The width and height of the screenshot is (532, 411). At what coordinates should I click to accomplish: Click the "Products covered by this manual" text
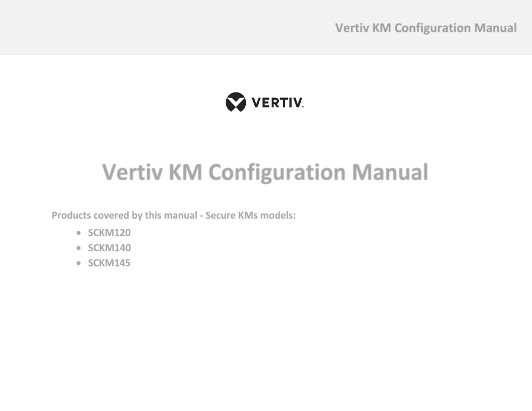(x=124, y=216)
